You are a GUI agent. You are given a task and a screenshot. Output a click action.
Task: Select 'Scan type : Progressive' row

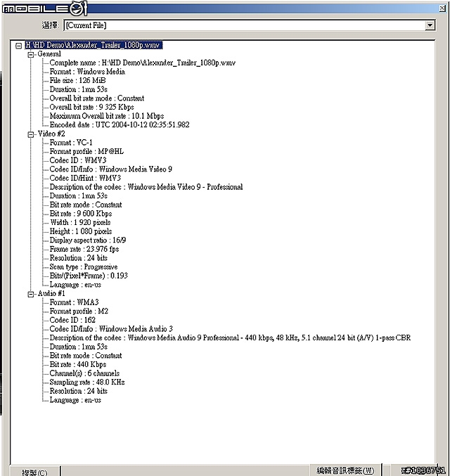(x=84, y=267)
